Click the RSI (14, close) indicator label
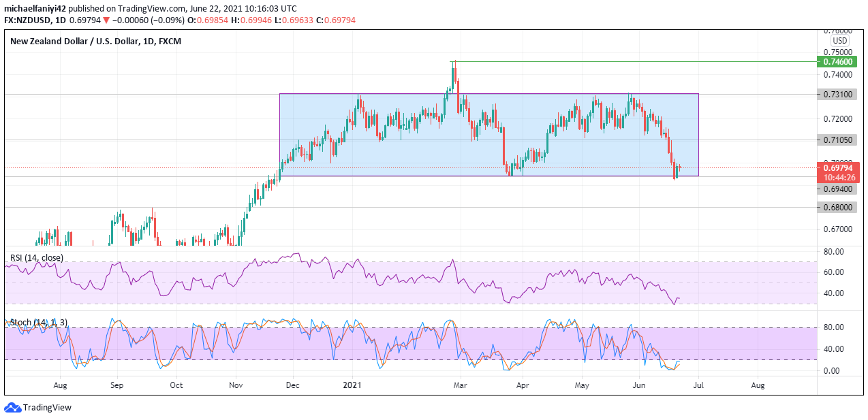The image size is (868, 420). (x=37, y=258)
